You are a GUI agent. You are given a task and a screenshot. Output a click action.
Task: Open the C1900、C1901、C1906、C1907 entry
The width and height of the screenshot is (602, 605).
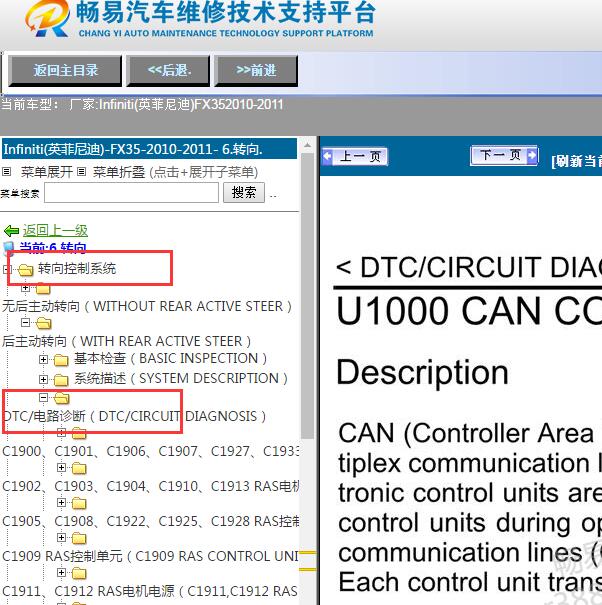coord(150,451)
